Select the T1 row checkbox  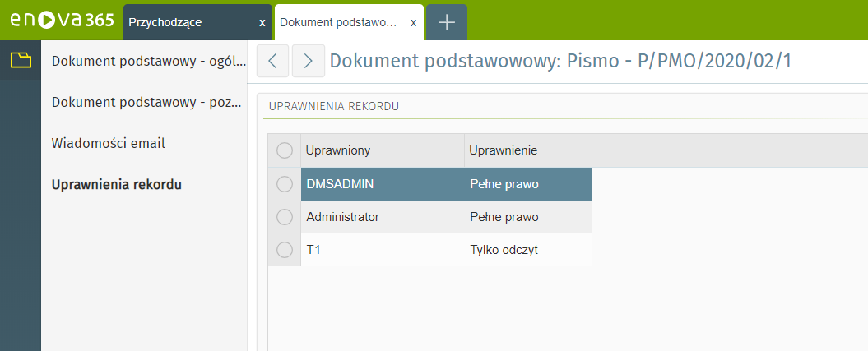coord(285,250)
